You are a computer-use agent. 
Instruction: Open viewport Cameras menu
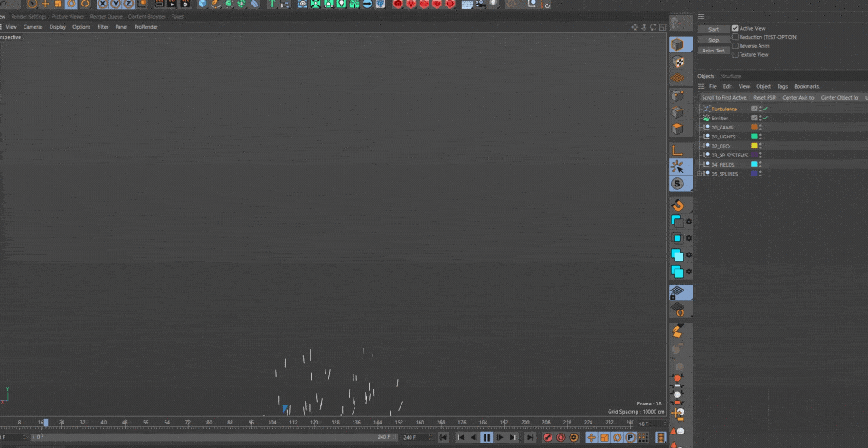pos(33,26)
